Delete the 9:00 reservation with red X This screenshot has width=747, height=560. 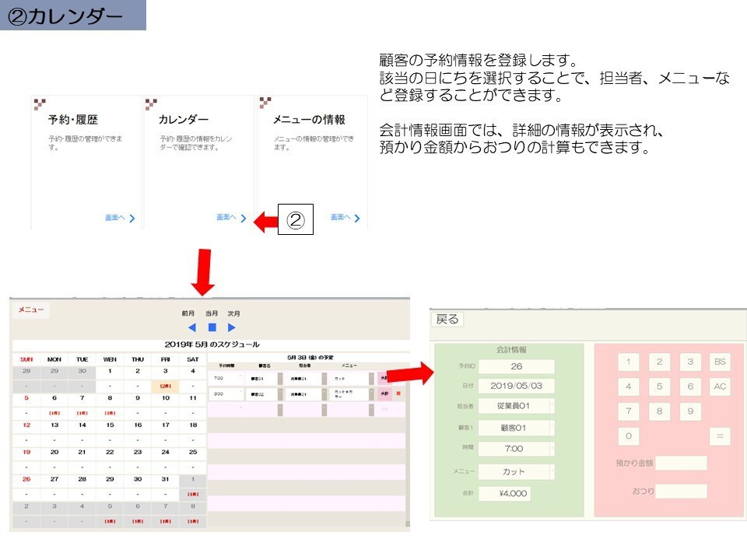tap(398, 394)
